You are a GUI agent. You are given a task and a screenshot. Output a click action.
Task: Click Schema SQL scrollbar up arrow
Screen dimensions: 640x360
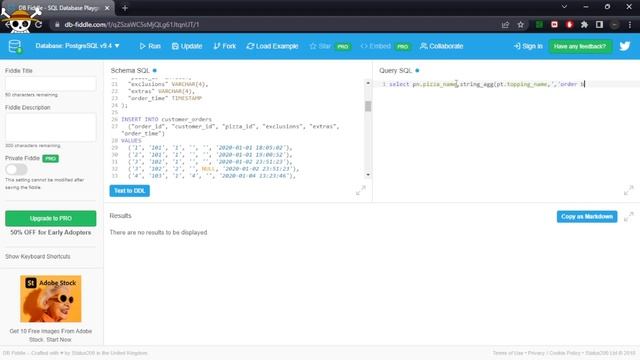(x=368, y=83)
